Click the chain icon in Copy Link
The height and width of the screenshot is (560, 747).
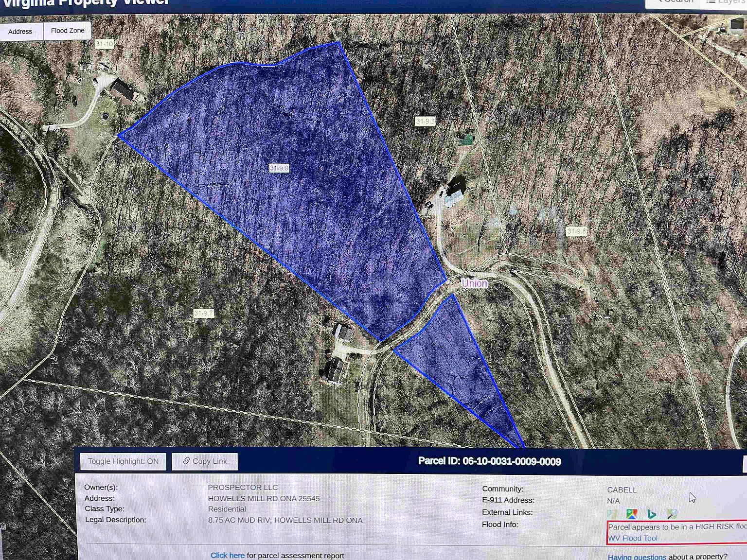[186, 461]
